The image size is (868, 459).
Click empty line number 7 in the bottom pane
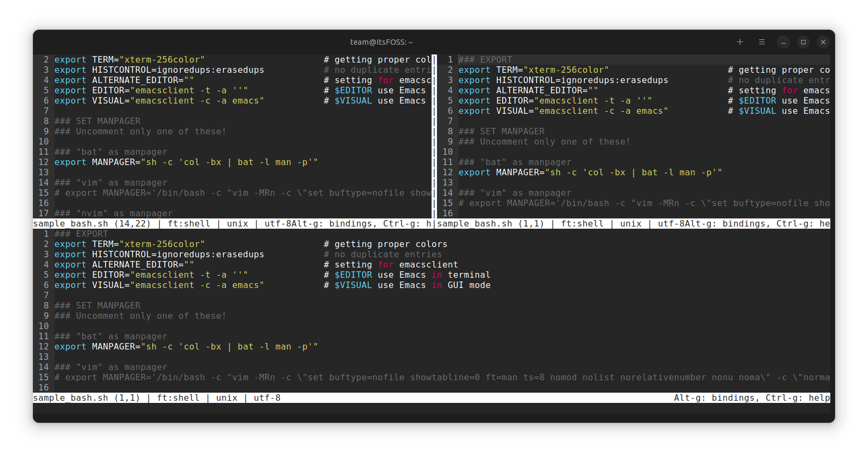46,296
